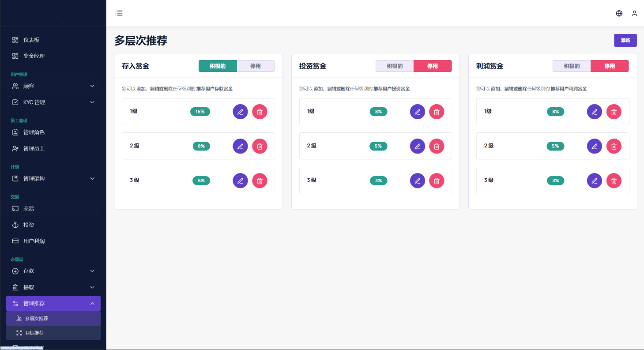Open 用户利润 in sidebar

[x=53, y=241]
